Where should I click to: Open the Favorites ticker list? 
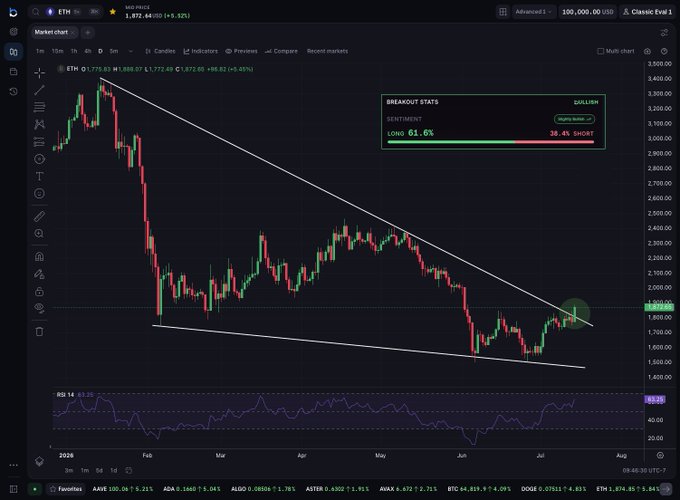coord(66,489)
